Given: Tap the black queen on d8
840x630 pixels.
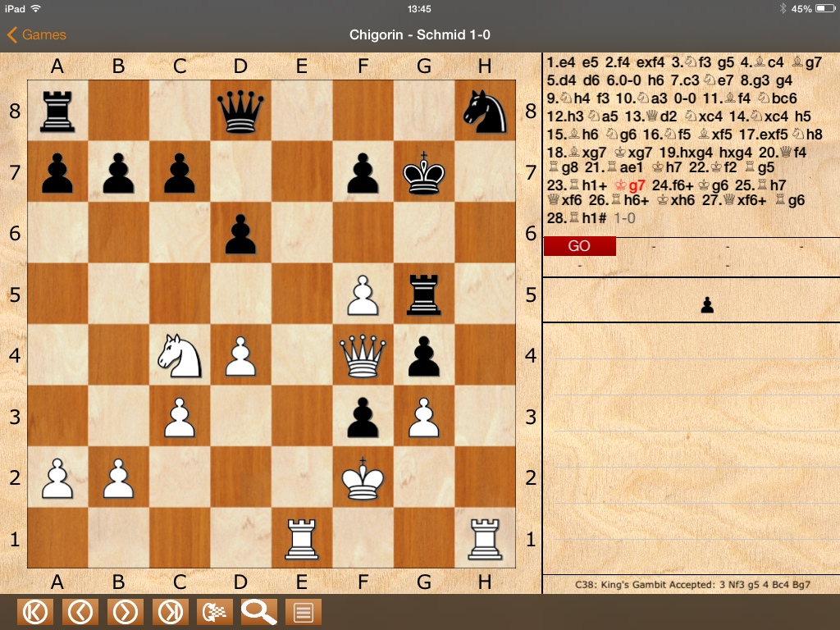Looking at the screenshot, I should coord(240,111).
